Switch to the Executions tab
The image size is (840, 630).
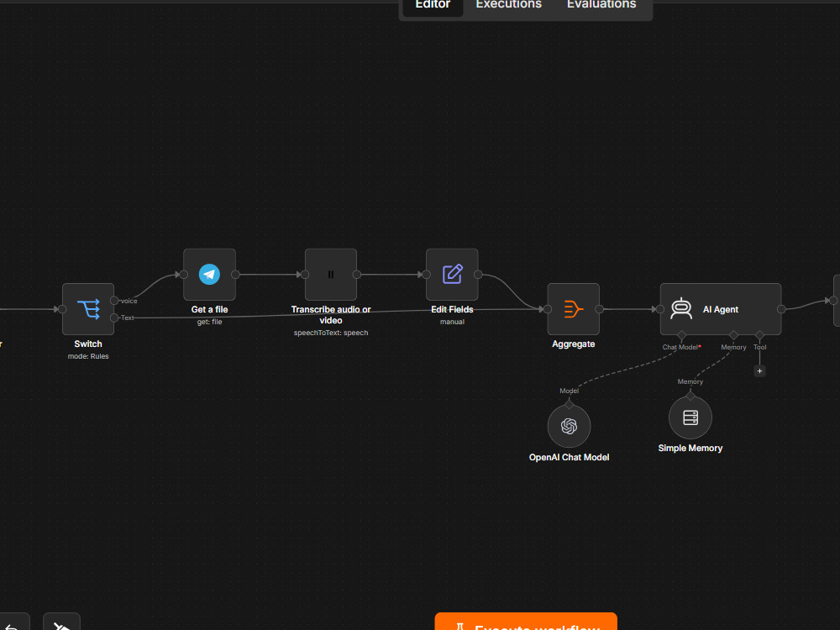tap(508, 5)
